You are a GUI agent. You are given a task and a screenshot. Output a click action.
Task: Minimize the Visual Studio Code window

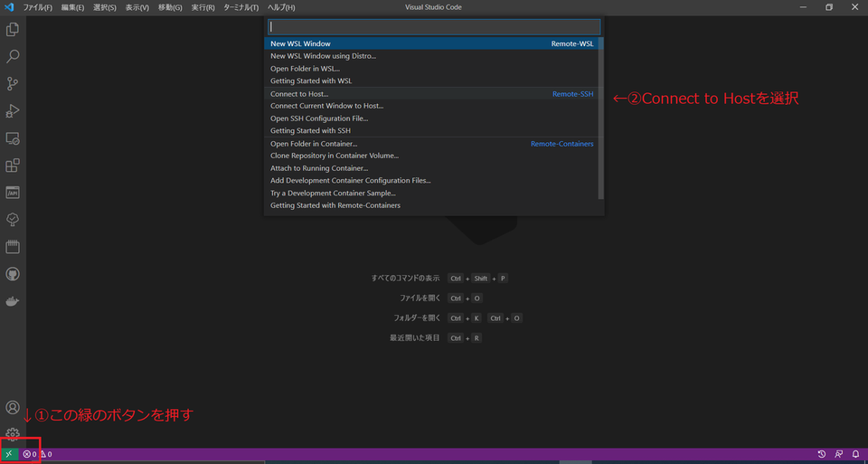[803, 7]
